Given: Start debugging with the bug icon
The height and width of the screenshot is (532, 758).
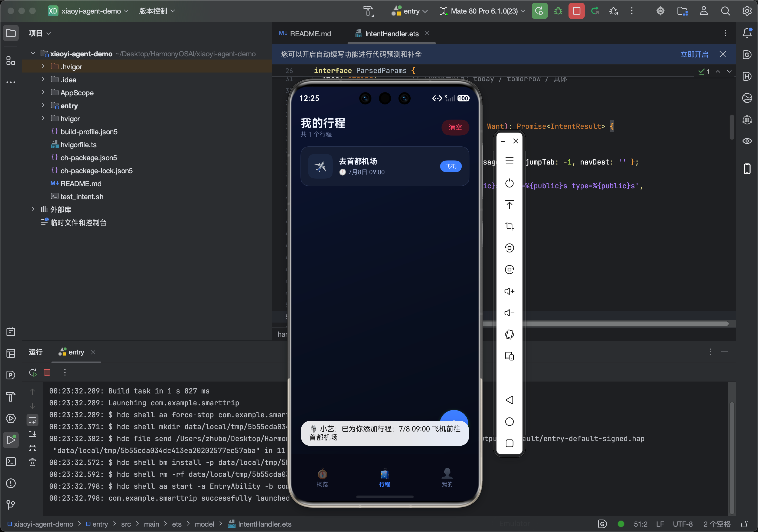Looking at the screenshot, I should coord(558,11).
